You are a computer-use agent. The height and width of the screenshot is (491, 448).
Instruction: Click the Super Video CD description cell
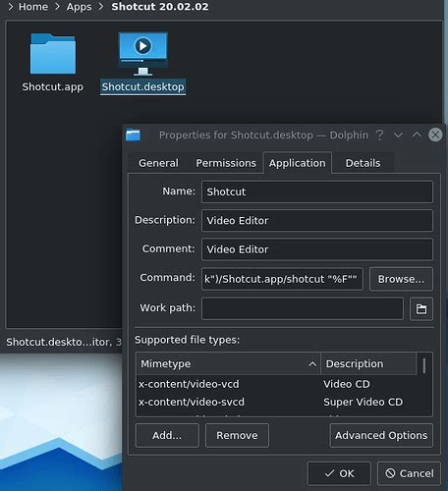[364, 402]
